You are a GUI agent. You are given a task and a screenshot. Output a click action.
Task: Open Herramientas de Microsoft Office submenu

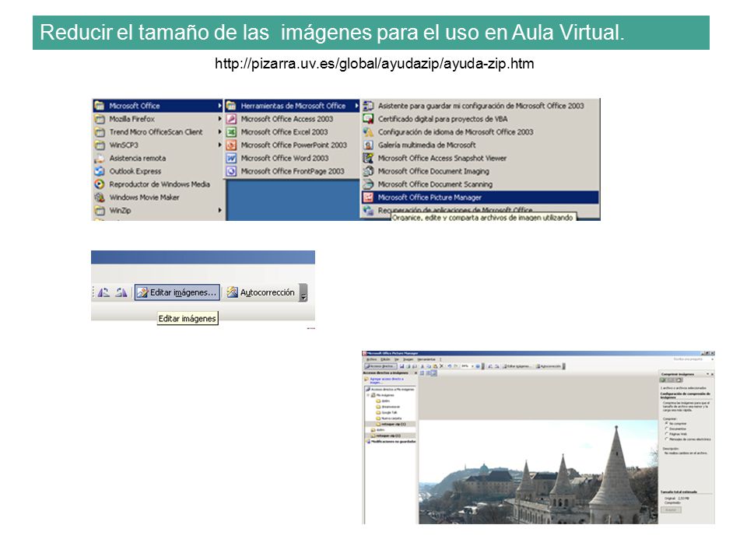pyautogui.click(x=292, y=106)
